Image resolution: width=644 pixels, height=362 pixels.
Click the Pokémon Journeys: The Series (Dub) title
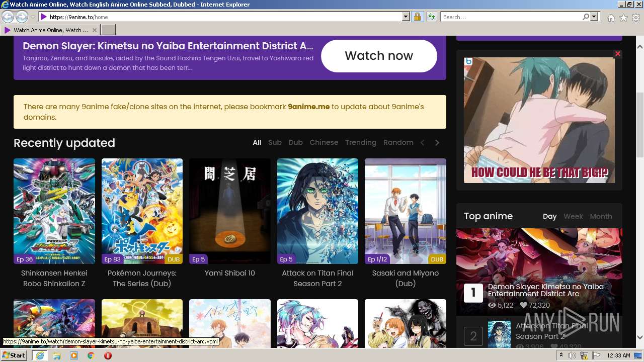point(142,278)
